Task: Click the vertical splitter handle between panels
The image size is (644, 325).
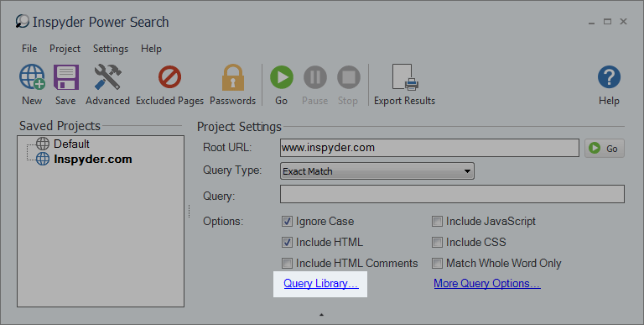Action: tap(189, 211)
